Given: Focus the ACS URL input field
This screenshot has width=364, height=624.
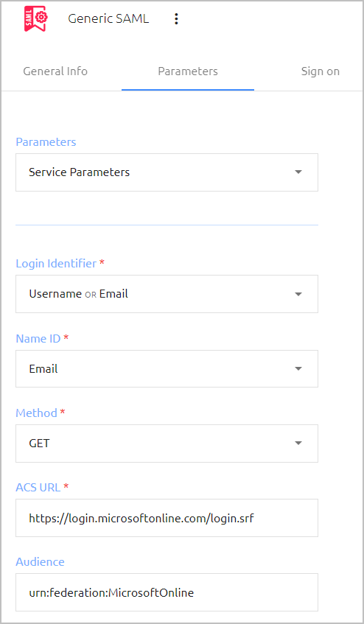Looking at the screenshot, I should [x=167, y=518].
